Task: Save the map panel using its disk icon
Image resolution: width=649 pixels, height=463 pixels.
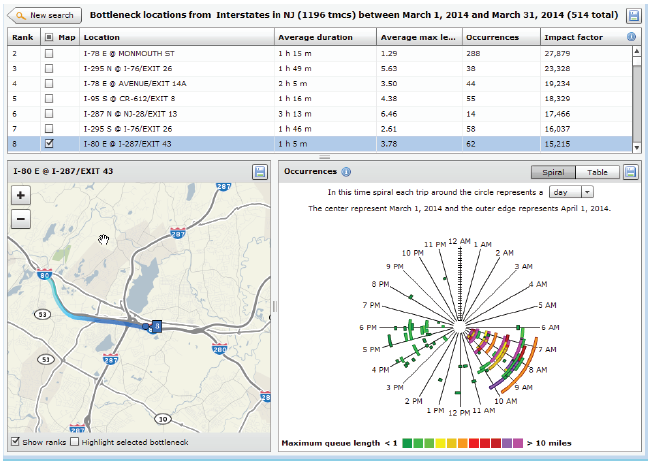Action: pos(260,172)
